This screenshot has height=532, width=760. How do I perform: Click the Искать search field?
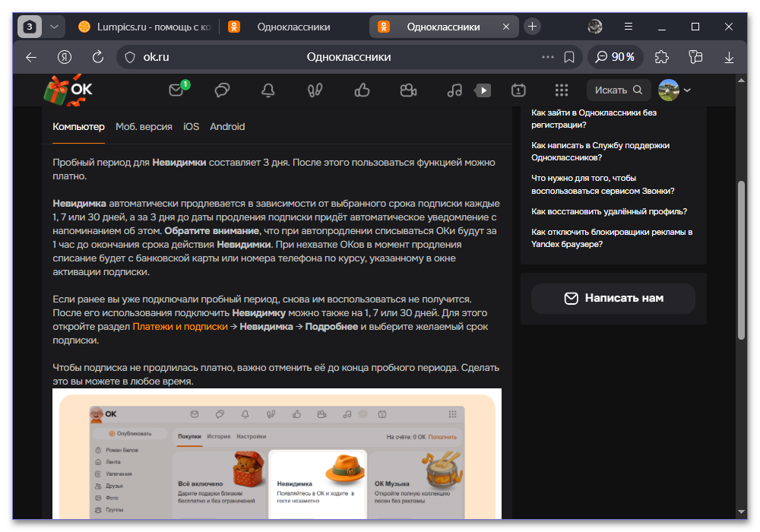(x=618, y=90)
